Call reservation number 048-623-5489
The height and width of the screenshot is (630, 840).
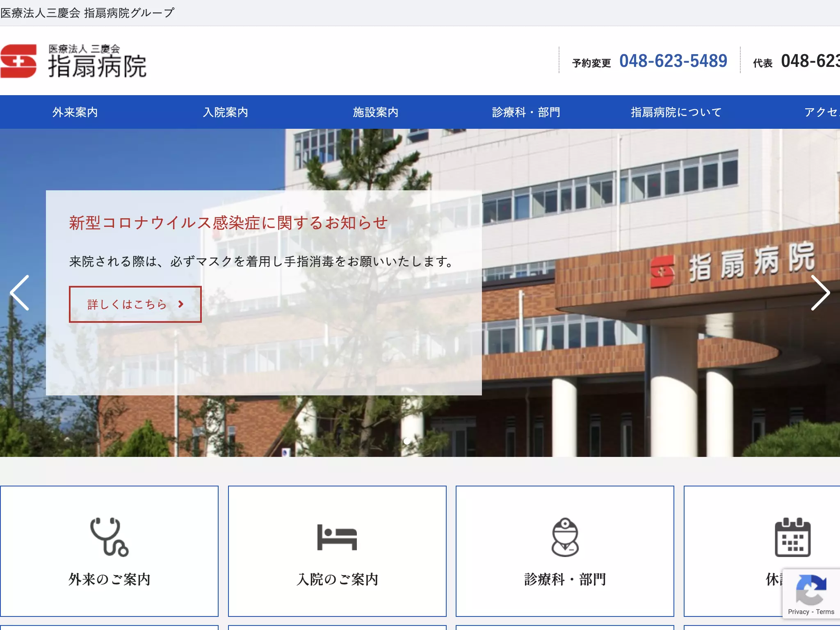click(673, 61)
